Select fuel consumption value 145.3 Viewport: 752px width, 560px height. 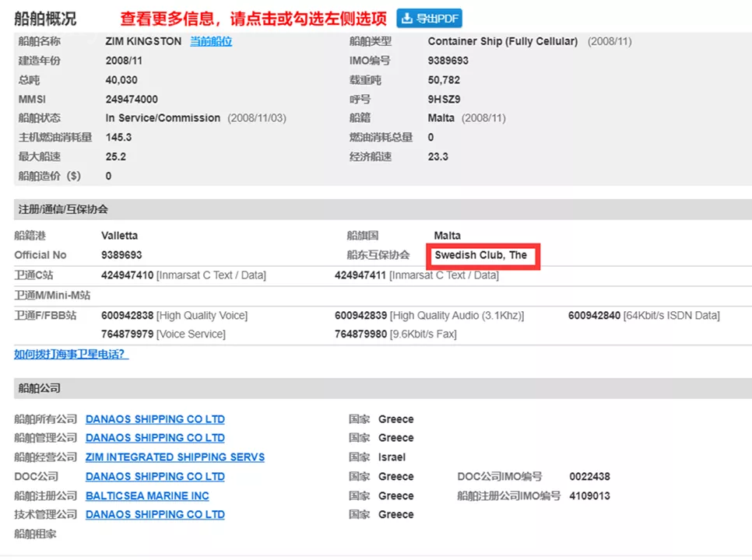point(118,138)
